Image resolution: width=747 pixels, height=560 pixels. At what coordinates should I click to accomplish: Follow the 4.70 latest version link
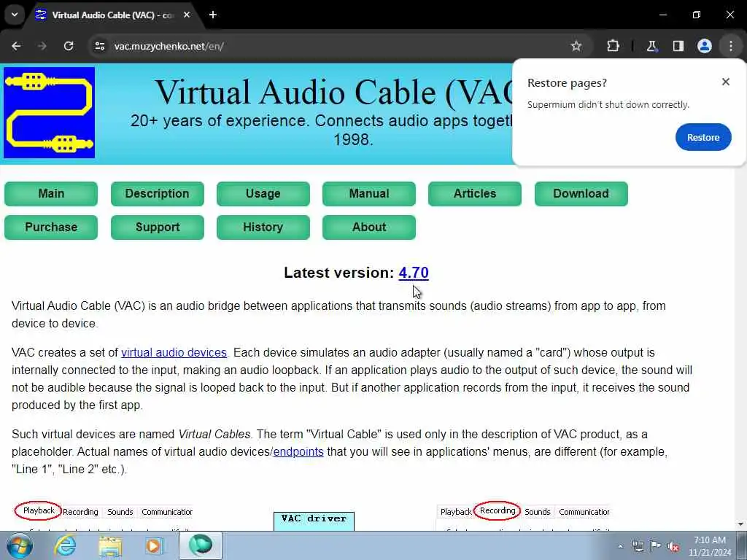click(414, 273)
